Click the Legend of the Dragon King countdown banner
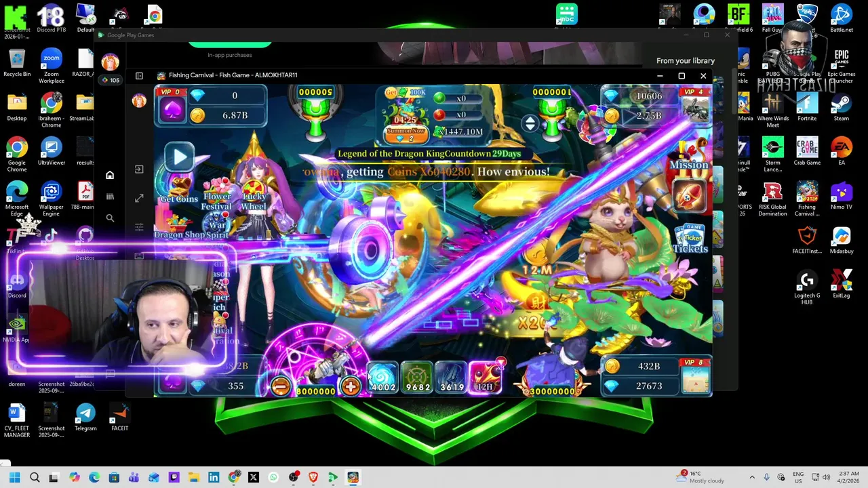 tap(429, 154)
